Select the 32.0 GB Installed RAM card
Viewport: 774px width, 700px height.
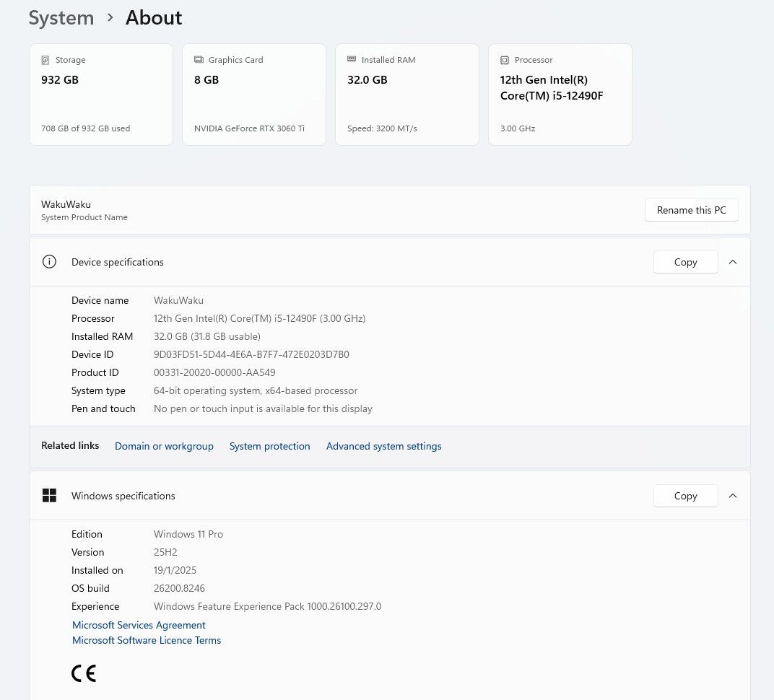pos(407,95)
